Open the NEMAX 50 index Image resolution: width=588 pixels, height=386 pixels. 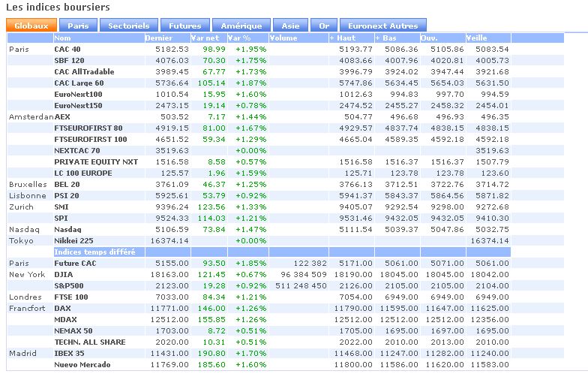(x=73, y=330)
